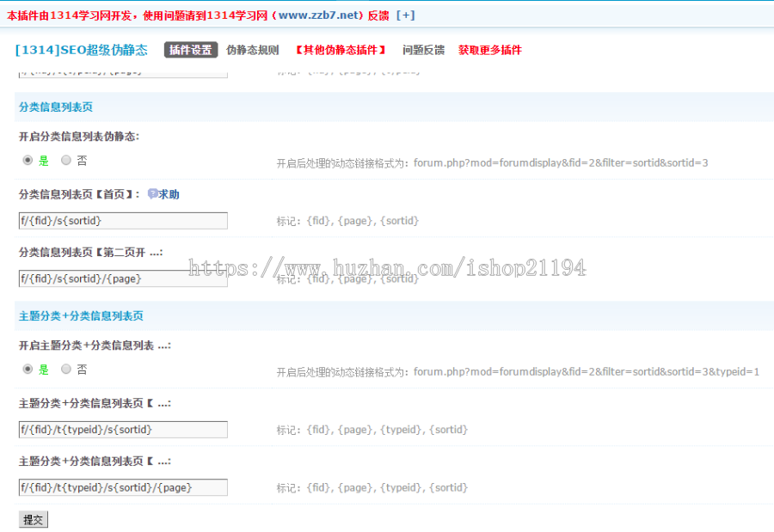This screenshot has width=774, height=532.
Task: Select 是 for 开启分类信息列表伪静态
Action: [x=29, y=160]
